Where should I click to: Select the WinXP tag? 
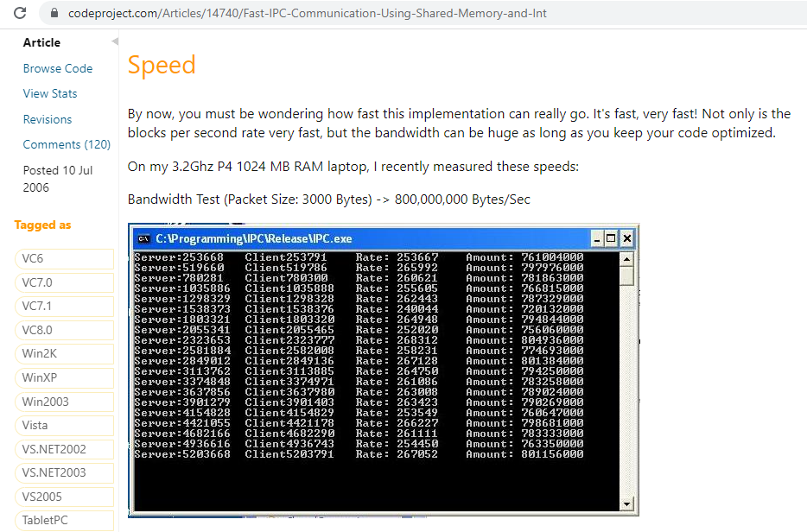point(40,377)
